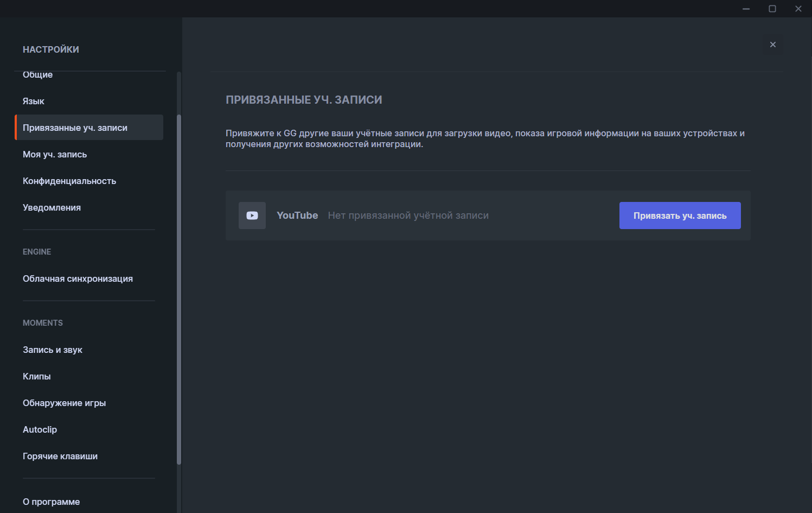This screenshot has width=812, height=513.
Task: Close the settings panel with X
Action: [773, 45]
